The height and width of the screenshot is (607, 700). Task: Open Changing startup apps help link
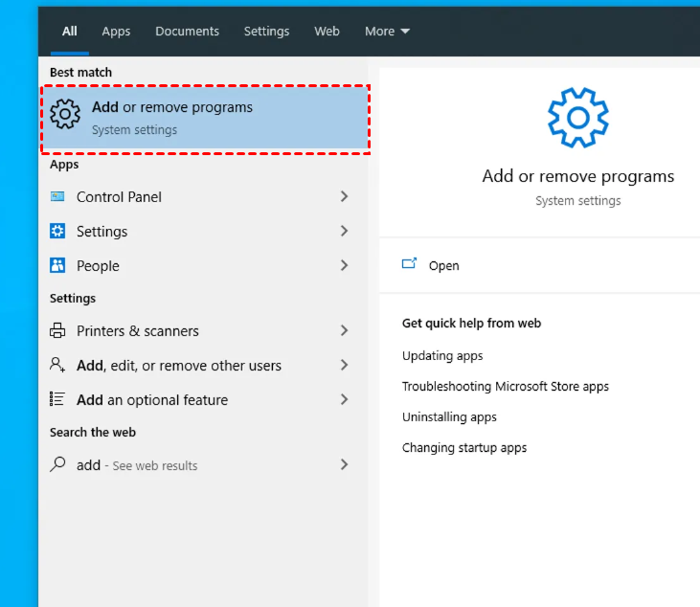coord(464,448)
